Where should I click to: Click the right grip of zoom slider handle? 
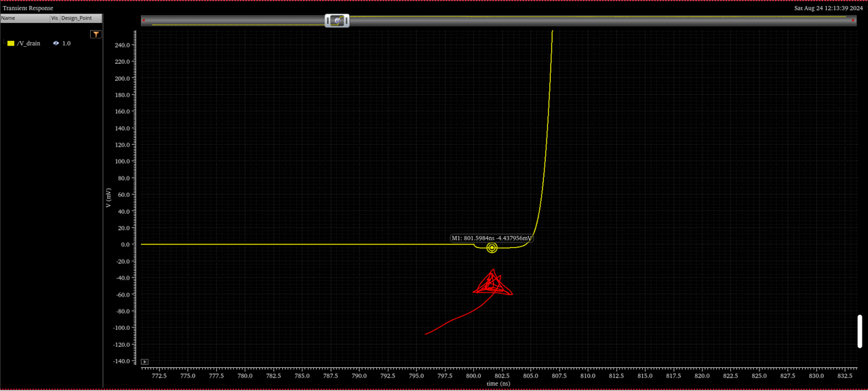[346, 21]
